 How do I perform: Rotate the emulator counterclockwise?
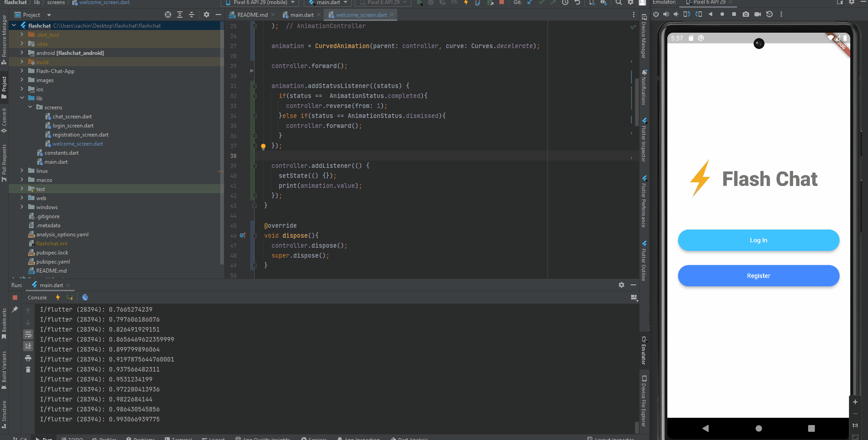coord(687,14)
